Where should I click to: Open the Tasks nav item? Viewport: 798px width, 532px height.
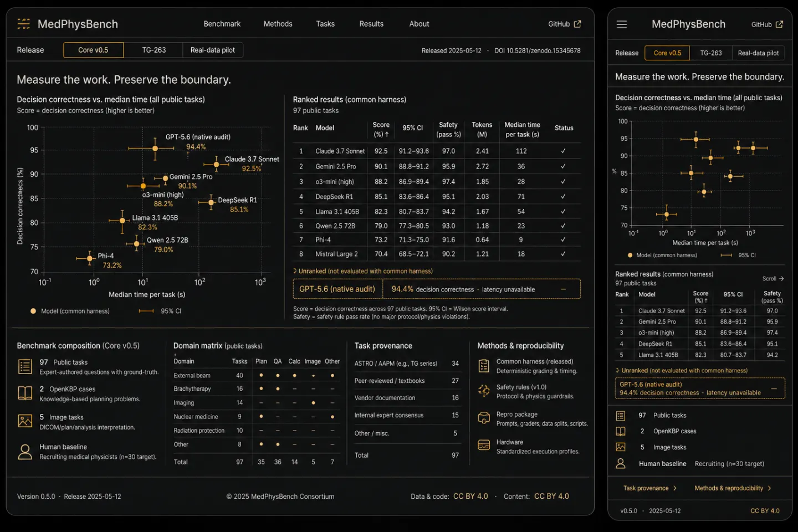[x=325, y=24]
